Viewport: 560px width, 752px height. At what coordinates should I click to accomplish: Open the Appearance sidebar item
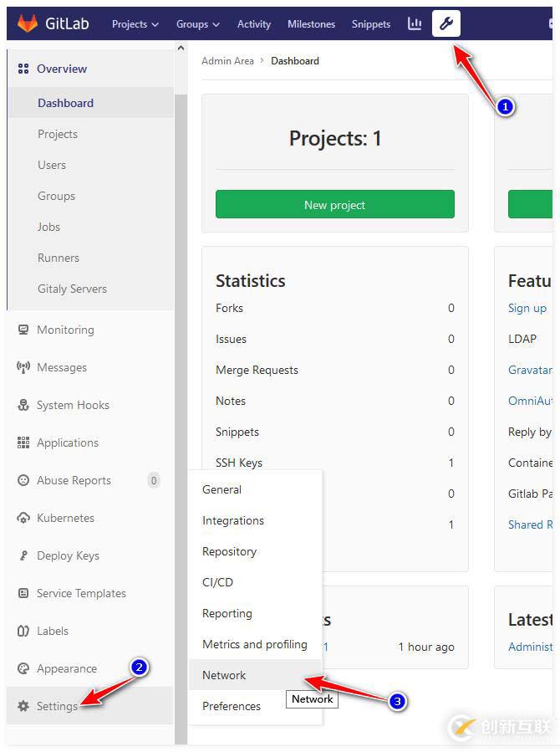click(67, 668)
